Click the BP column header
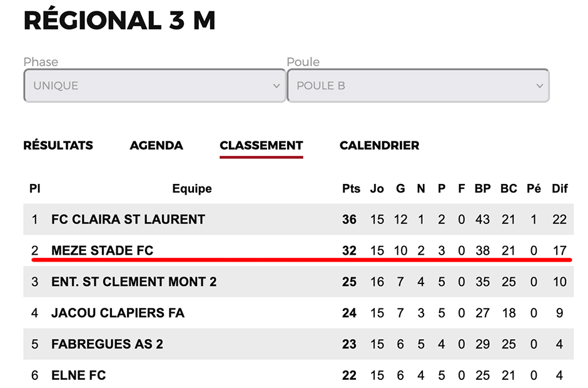The width and height of the screenshot is (588, 388). click(x=482, y=188)
